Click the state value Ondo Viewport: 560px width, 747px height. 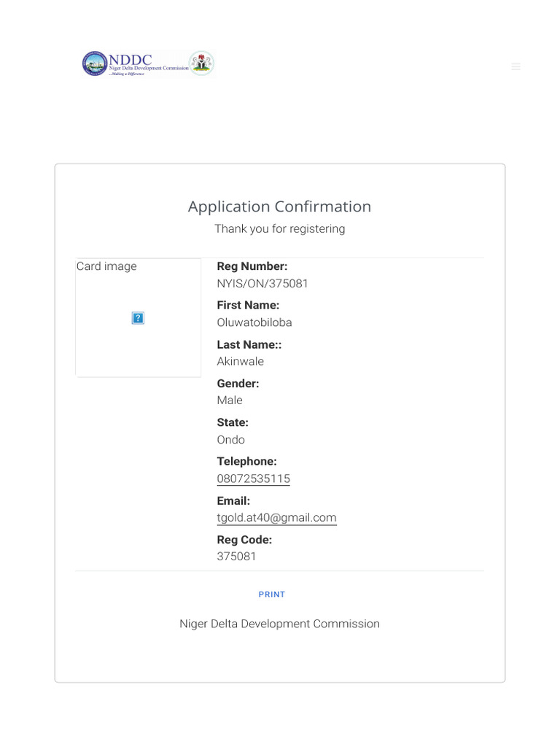point(231,440)
